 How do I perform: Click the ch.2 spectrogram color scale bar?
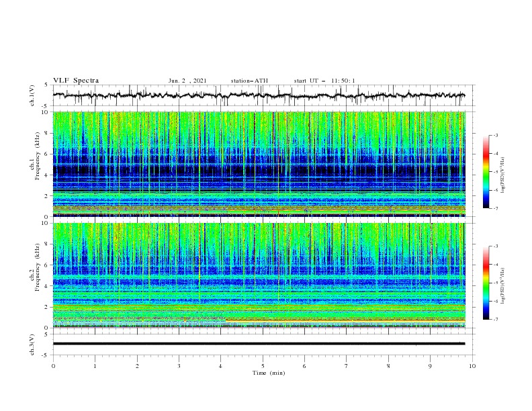point(486,283)
